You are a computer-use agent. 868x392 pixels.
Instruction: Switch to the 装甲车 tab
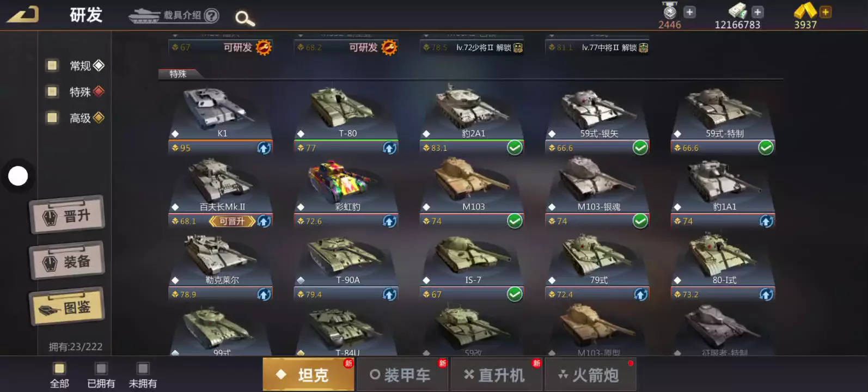point(402,375)
